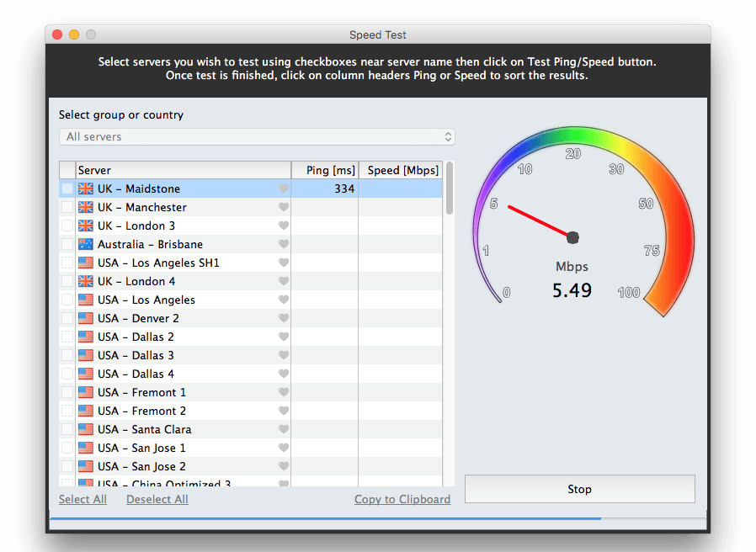Favorite the USA – Santa Clara server
756x552 pixels.
point(284,429)
